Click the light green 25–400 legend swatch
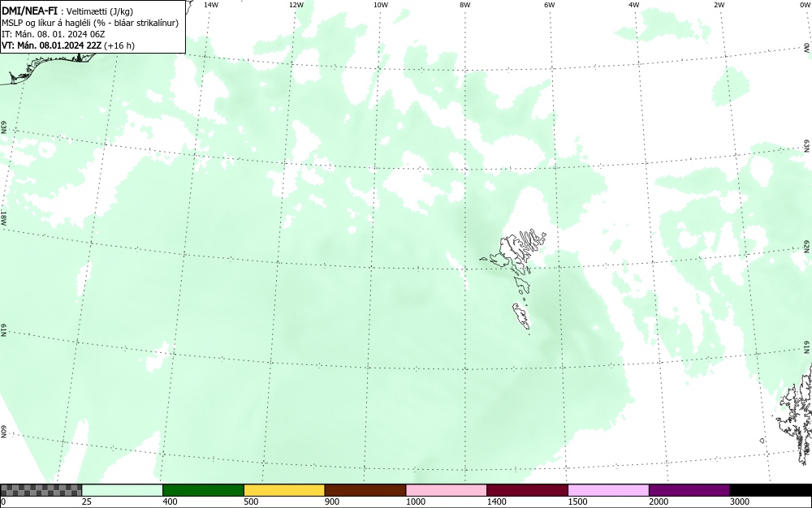 click(123, 490)
